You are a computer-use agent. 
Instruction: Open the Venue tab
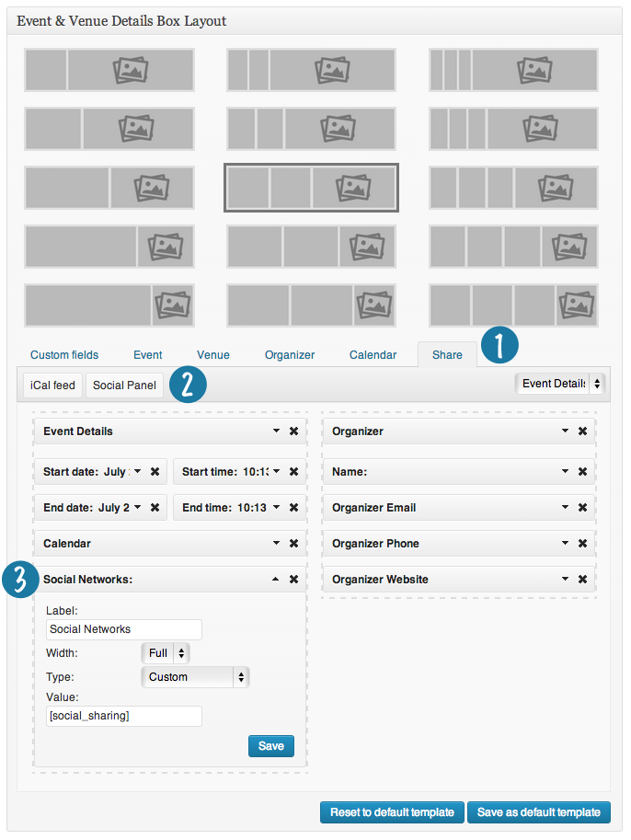(x=213, y=355)
